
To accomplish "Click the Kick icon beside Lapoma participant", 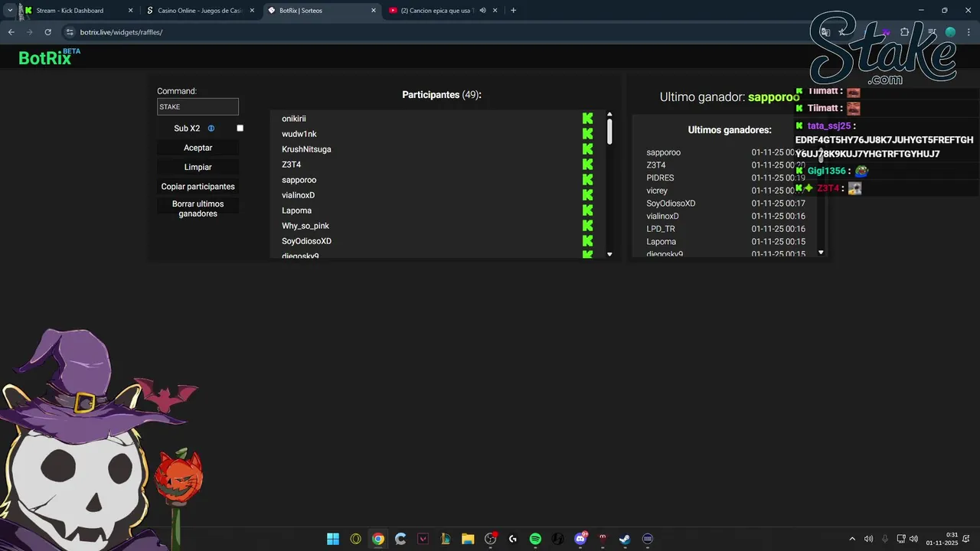I will click(587, 210).
